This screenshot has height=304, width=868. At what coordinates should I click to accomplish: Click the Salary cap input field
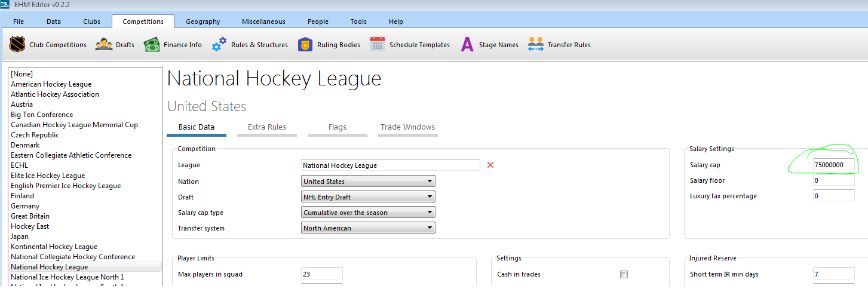click(x=833, y=165)
